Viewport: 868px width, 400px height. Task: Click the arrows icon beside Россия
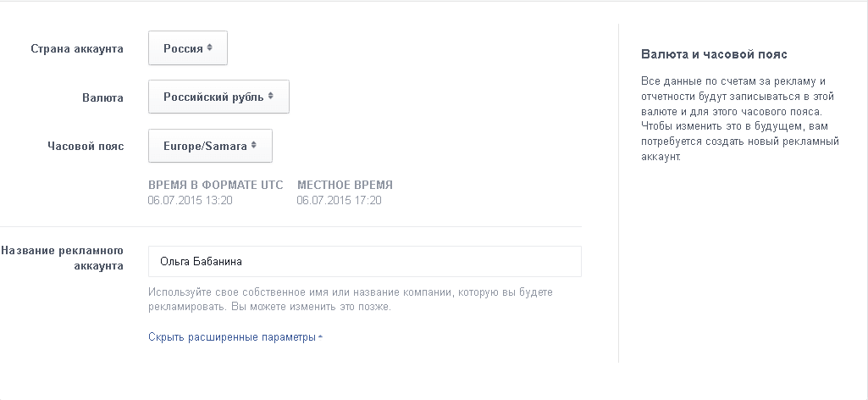(209, 48)
